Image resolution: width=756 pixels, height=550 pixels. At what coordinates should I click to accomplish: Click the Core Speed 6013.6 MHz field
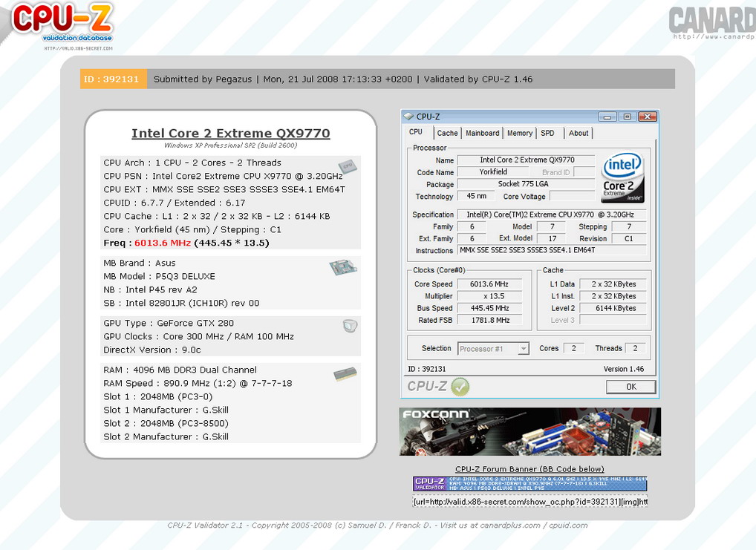tap(489, 284)
